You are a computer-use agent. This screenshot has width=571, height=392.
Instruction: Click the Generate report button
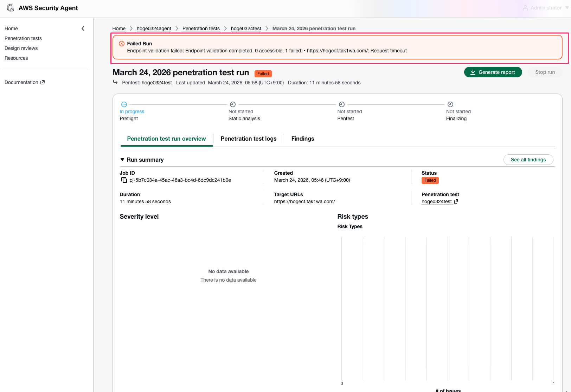tap(493, 72)
